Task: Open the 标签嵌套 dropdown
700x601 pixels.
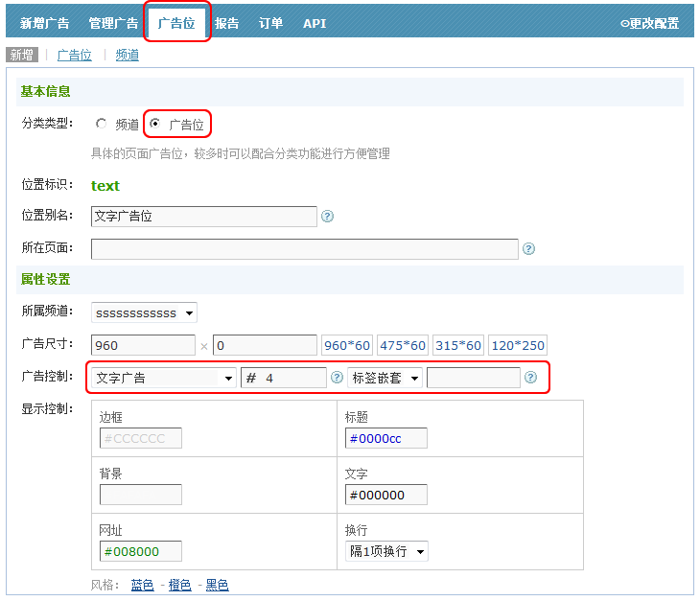Action: pos(385,378)
